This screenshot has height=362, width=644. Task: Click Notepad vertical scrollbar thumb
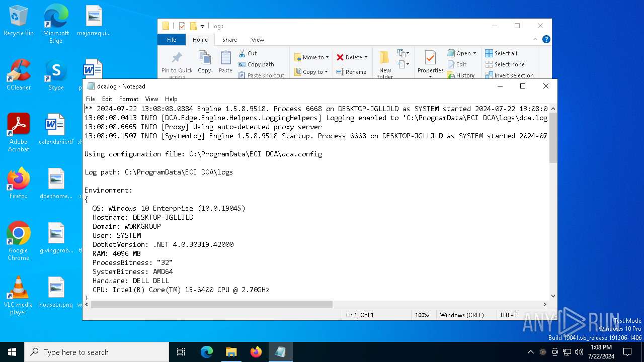(553, 138)
